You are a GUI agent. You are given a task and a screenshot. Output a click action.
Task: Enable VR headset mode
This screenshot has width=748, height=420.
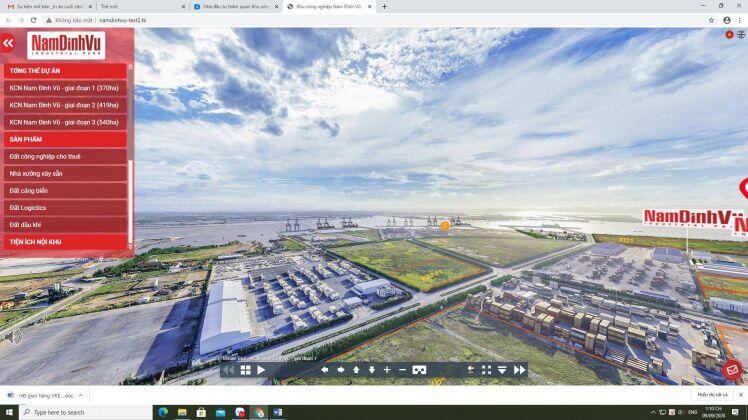419,370
